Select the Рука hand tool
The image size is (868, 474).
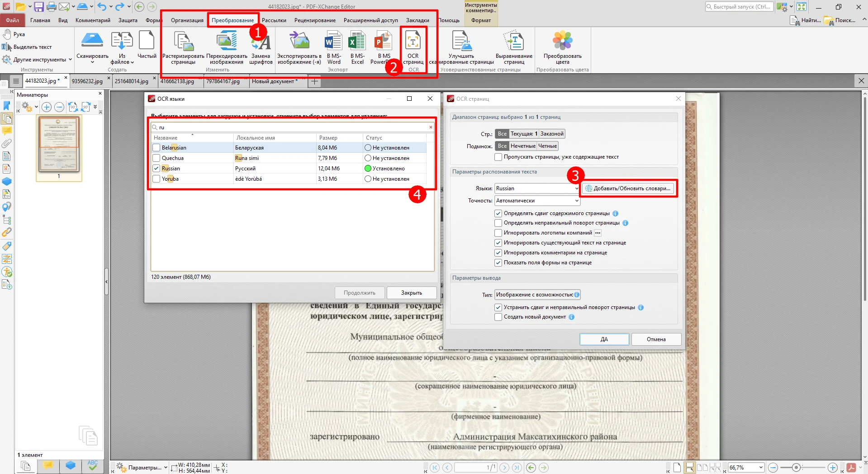(x=14, y=34)
